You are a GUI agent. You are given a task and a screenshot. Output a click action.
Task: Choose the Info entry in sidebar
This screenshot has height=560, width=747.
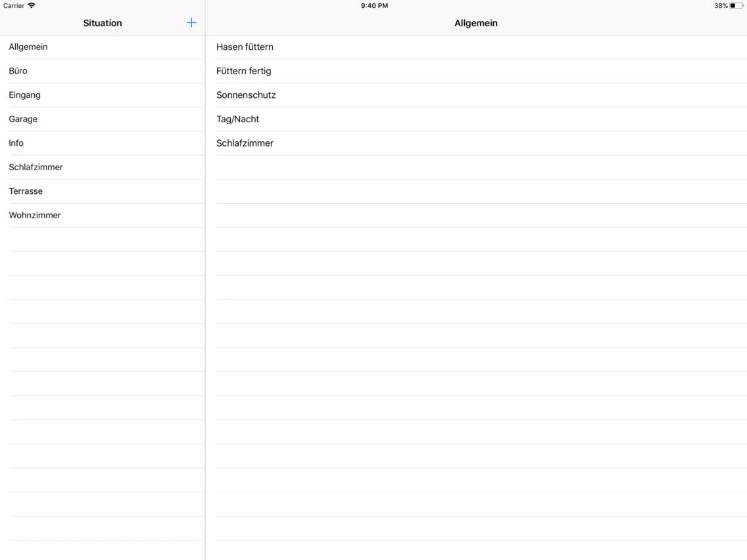[103, 143]
